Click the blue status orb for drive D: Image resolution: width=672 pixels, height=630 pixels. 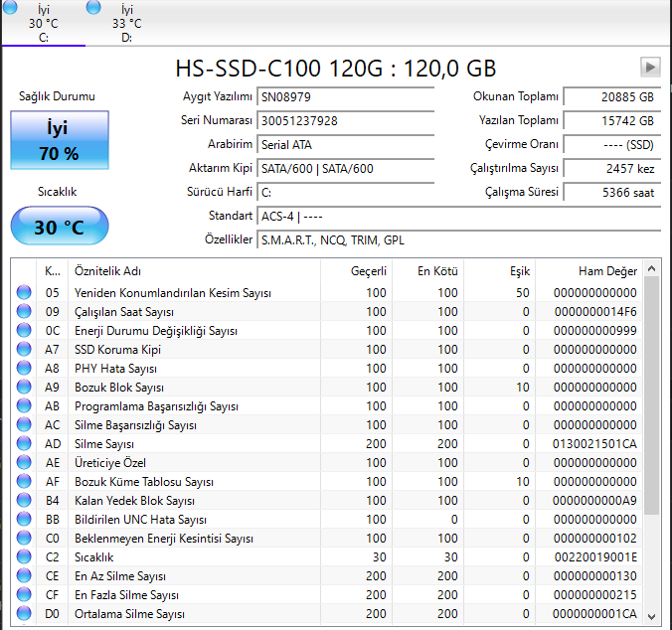click(x=93, y=8)
